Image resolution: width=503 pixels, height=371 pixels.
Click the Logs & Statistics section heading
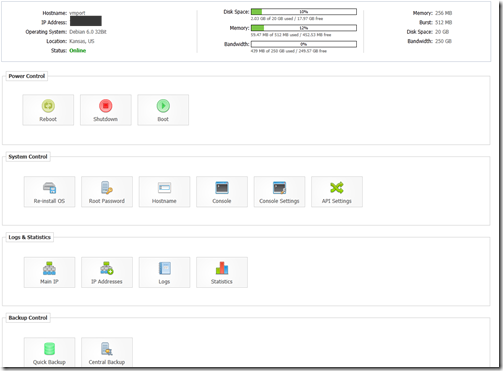30,237
